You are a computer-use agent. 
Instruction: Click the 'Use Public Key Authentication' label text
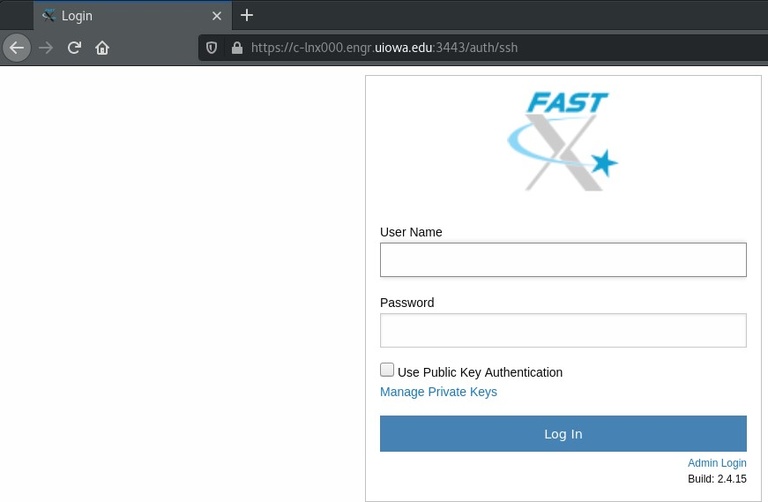[480, 372]
